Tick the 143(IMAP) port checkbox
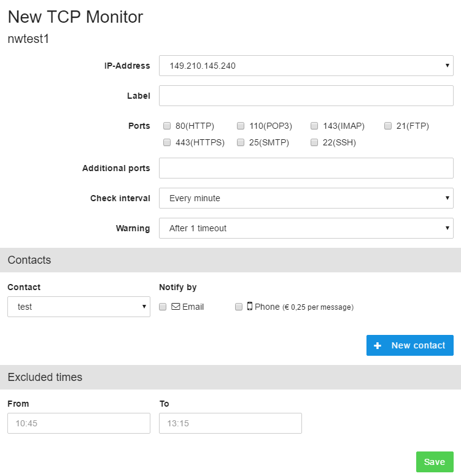This screenshot has height=476, width=461. click(314, 126)
